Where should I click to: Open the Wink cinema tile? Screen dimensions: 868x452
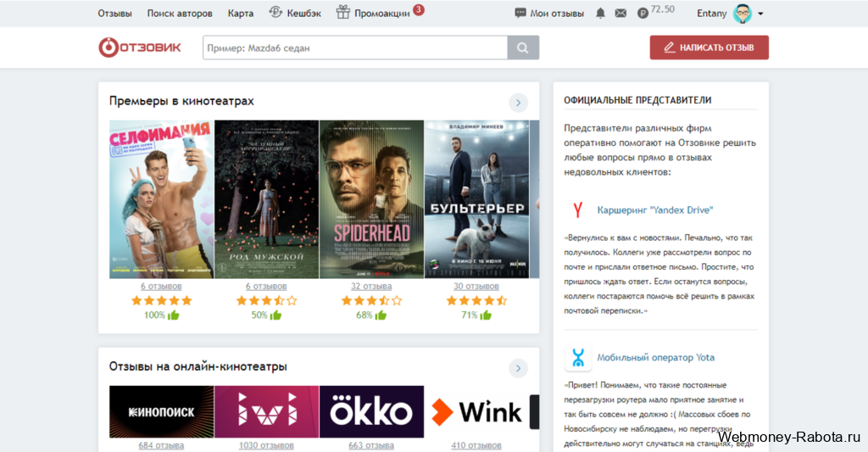click(x=476, y=412)
